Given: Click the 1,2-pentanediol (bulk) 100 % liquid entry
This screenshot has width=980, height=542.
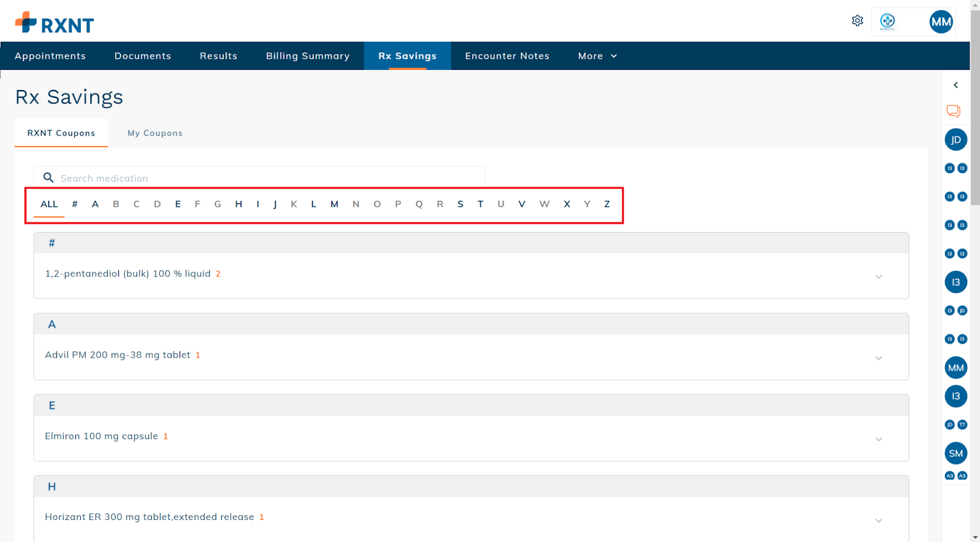Looking at the screenshot, I should [128, 274].
